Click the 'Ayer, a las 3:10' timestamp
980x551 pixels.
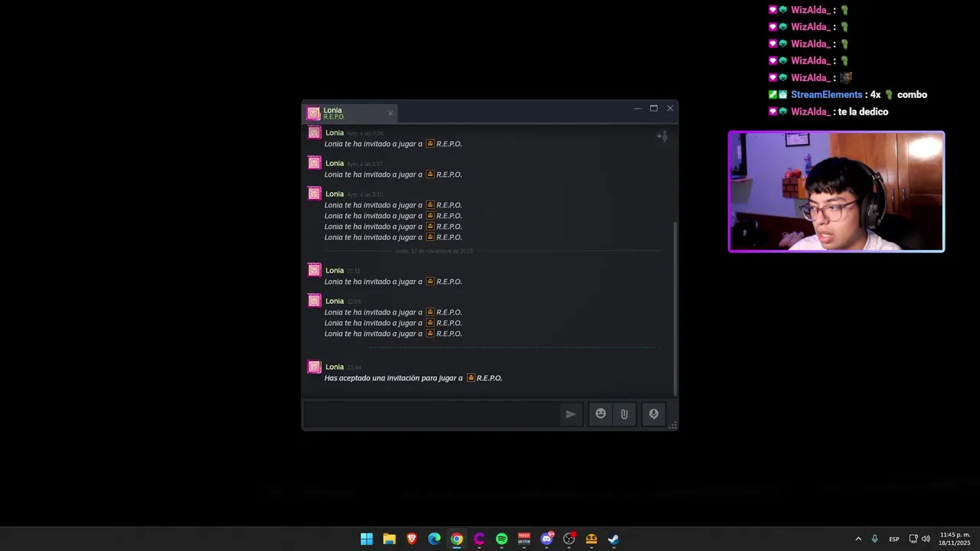tap(365, 194)
